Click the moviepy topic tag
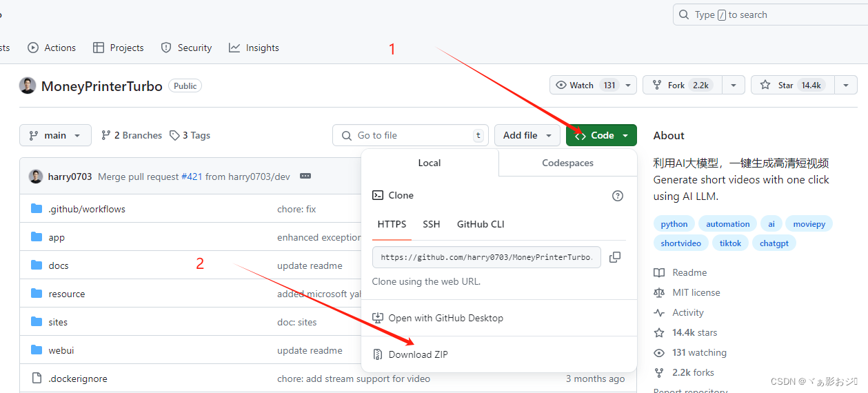Image resolution: width=868 pixels, height=393 pixels. point(809,223)
